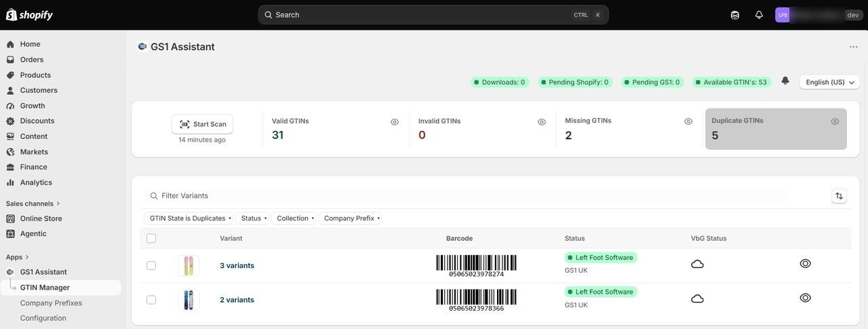Open the Content icon in sidebar

(10, 136)
